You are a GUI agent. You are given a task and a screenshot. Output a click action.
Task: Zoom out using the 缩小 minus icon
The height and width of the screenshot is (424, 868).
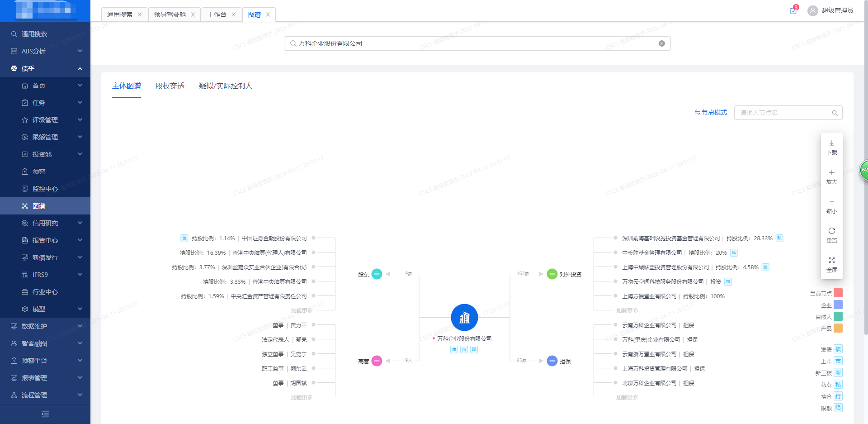coord(831,202)
